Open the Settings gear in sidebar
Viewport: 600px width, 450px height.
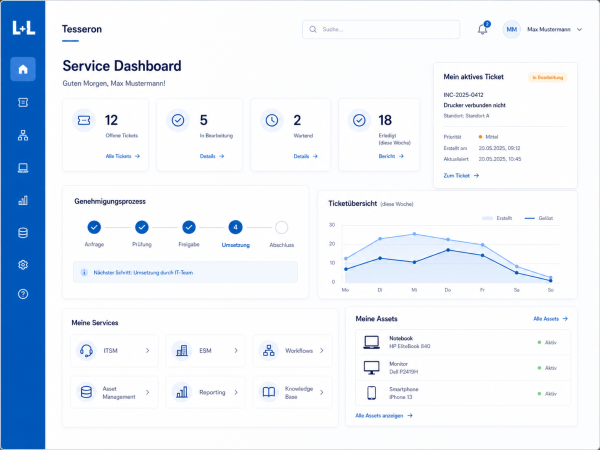point(23,265)
